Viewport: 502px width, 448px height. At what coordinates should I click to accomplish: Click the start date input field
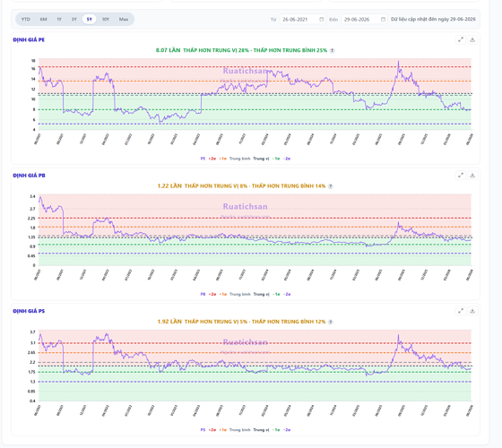coord(303,19)
